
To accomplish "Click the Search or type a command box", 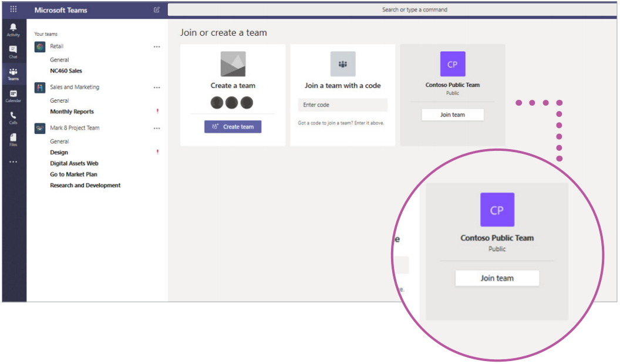I will pyautogui.click(x=392, y=9).
